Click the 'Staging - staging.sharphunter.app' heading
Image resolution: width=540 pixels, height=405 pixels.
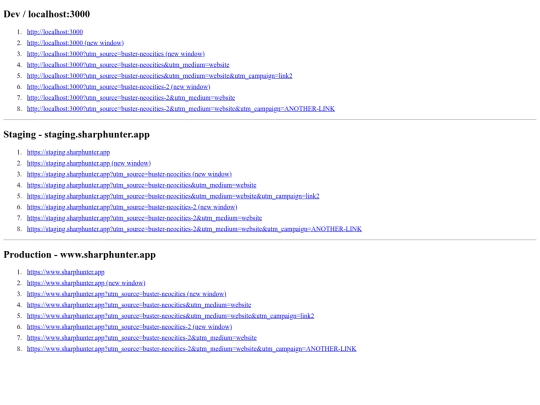click(x=76, y=134)
